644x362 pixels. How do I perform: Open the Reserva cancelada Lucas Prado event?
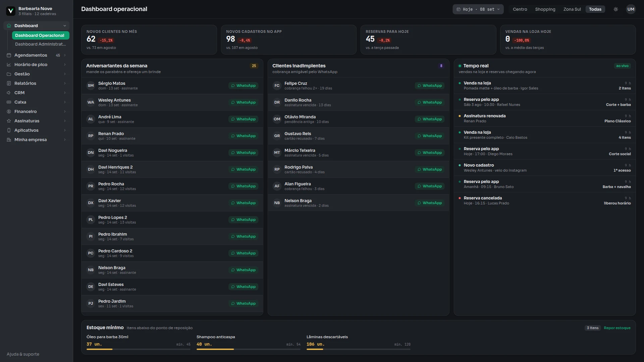pyautogui.click(x=545, y=200)
